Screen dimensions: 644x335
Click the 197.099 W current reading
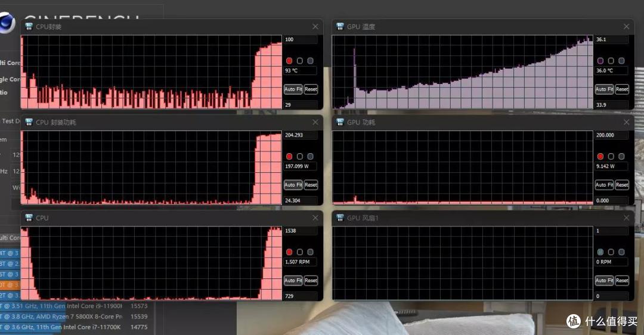click(300, 166)
